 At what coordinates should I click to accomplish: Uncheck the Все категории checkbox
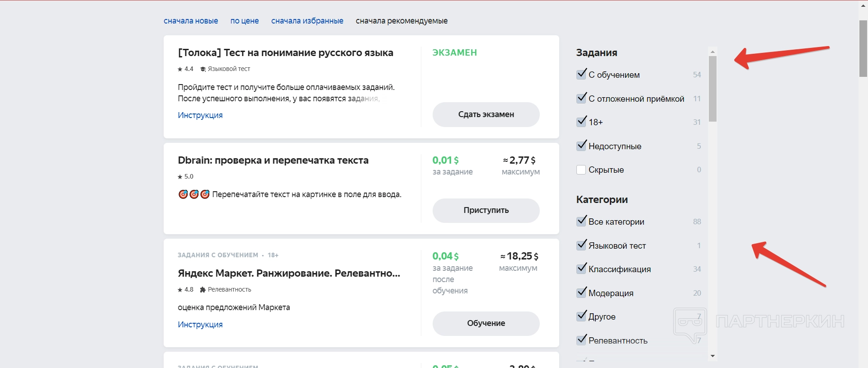[x=581, y=222]
